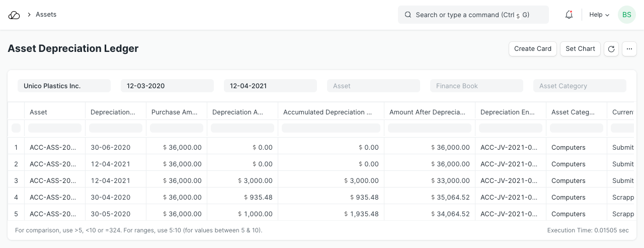Click the BS user avatar
Screen dimensions: 644x248
(626, 15)
